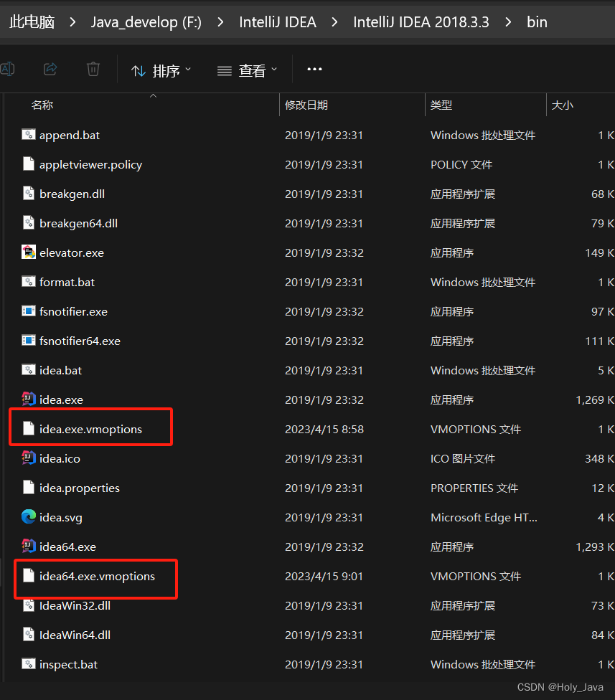Sort by 大小 column header
615x700 pixels.
click(563, 105)
